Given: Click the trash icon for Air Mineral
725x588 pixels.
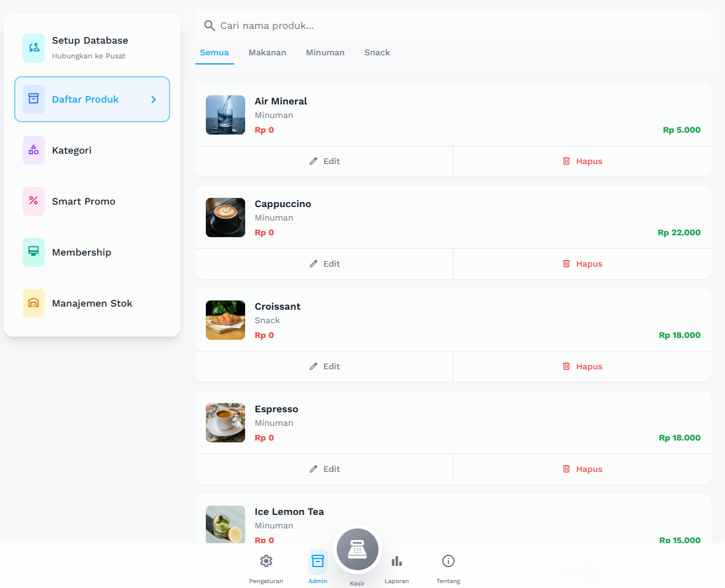Looking at the screenshot, I should click(x=566, y=161).
